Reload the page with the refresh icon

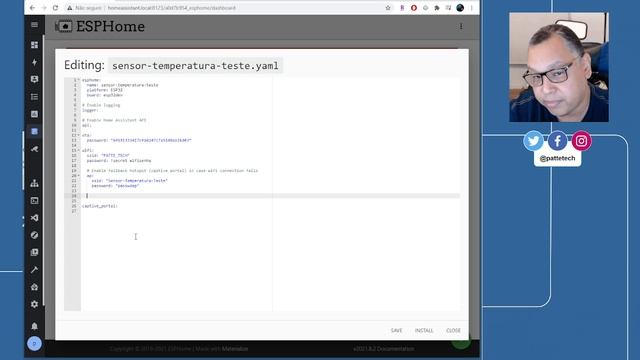coord(56,8)
